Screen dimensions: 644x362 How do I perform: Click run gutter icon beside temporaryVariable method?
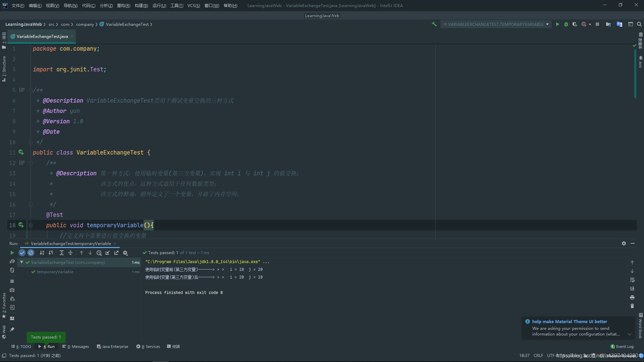21,225
